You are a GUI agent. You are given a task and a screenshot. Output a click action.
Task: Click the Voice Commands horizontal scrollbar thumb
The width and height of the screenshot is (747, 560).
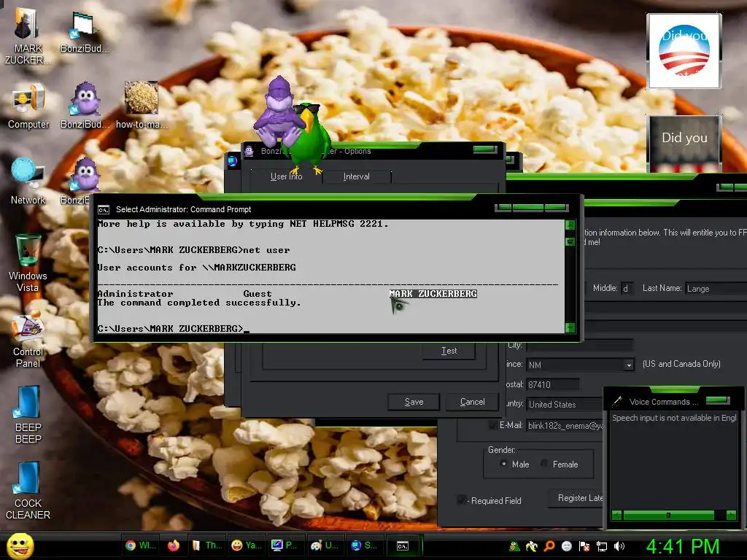[668, 516]
